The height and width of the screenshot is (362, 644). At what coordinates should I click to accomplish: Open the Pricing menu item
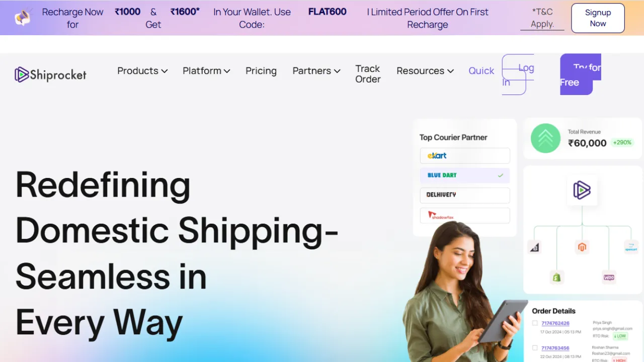point(261,71)
